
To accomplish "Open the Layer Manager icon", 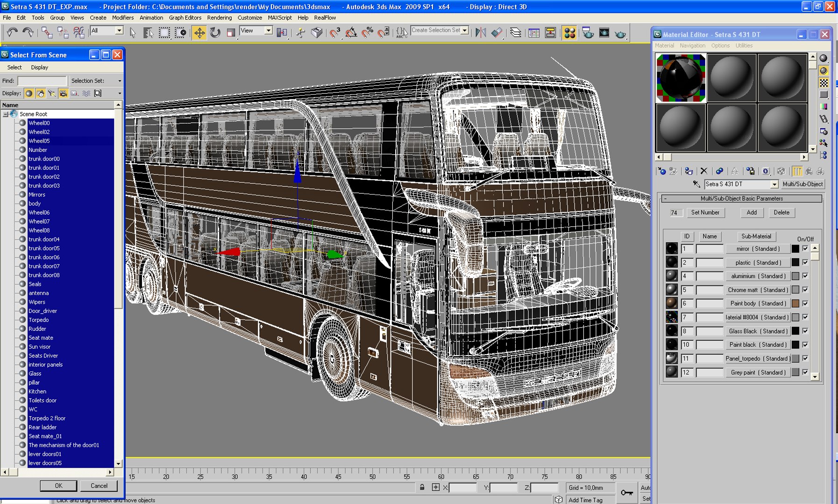I will click(516, 32).
